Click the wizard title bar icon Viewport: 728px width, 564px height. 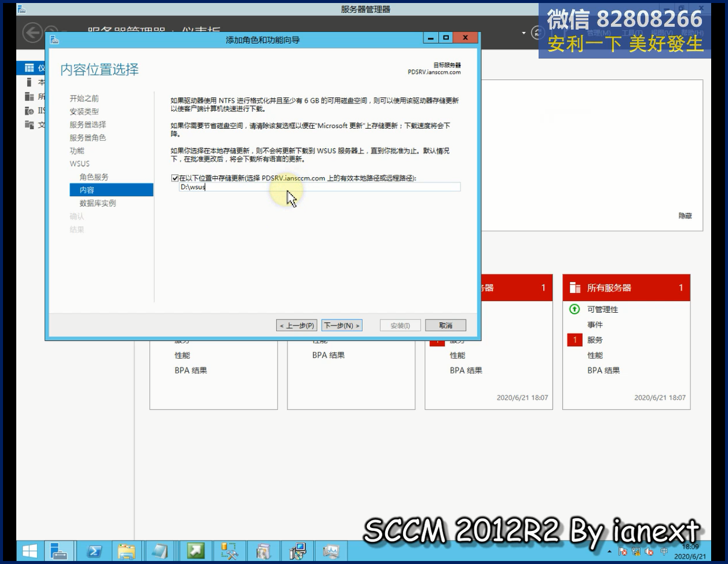[54, 40]
